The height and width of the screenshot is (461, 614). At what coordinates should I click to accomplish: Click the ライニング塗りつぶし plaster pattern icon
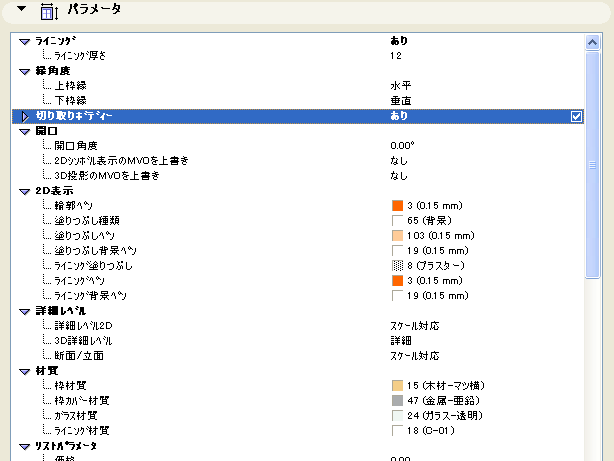[397, 266]
